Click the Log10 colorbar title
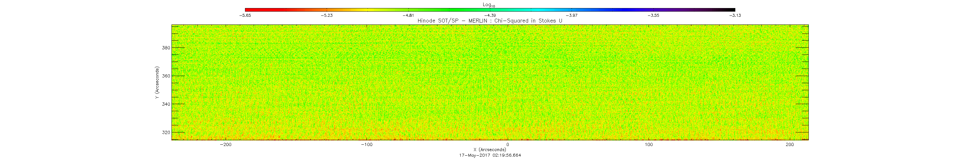 point(489,5)
